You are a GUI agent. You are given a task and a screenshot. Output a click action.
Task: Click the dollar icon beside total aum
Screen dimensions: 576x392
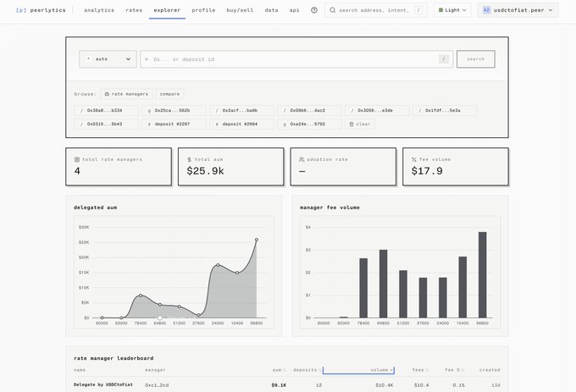click(189, 159)
